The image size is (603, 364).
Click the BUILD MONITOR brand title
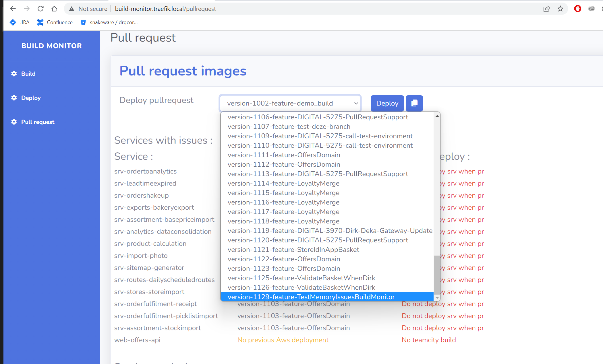(x=51, y=46)
